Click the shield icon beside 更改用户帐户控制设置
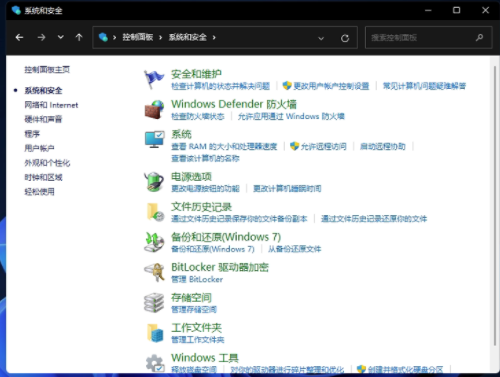Image resolution: width=500 pixels, height=377 pixels. click(x=287, y=86)
